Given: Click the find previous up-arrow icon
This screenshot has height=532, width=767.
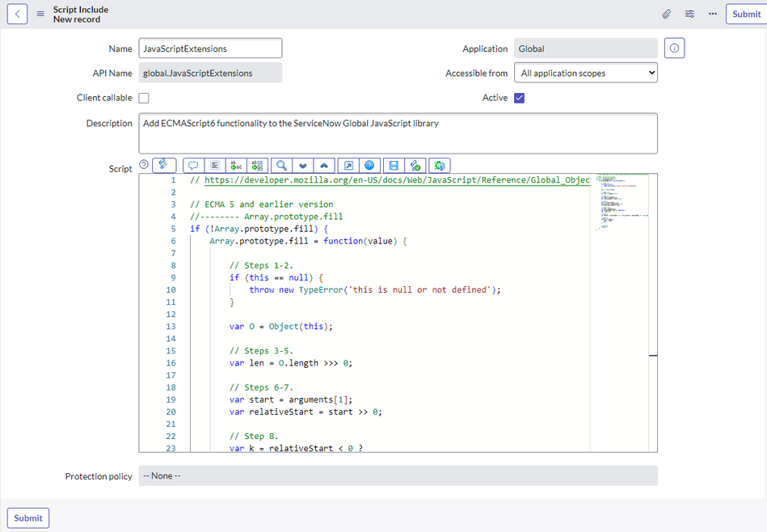Looking at the screenshot, I should [x=324, y=166].
